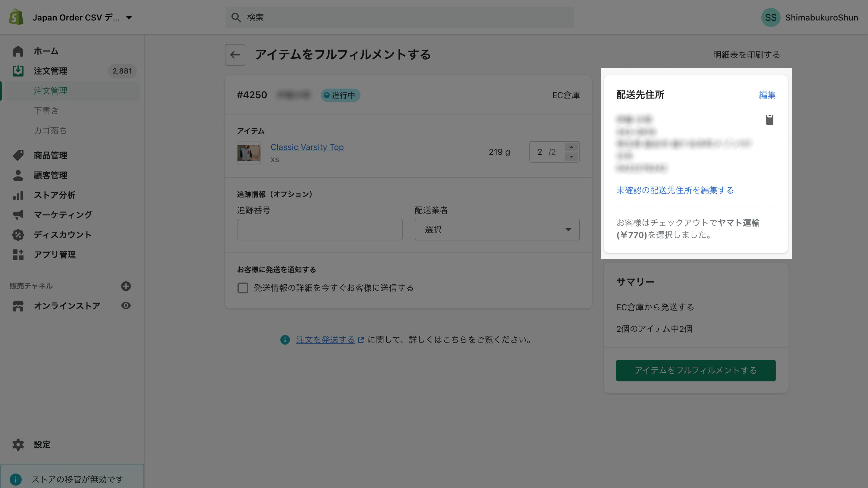Click order number #4250

click(252, 95)
